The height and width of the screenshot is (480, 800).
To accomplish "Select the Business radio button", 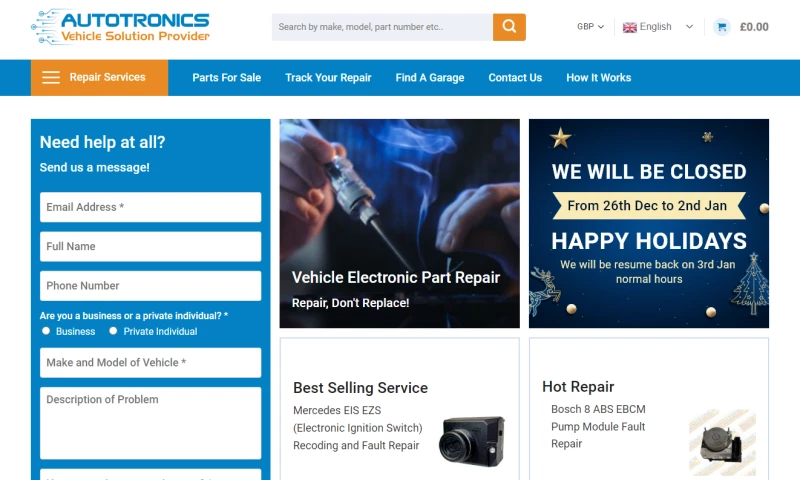I will coord(46,331).
